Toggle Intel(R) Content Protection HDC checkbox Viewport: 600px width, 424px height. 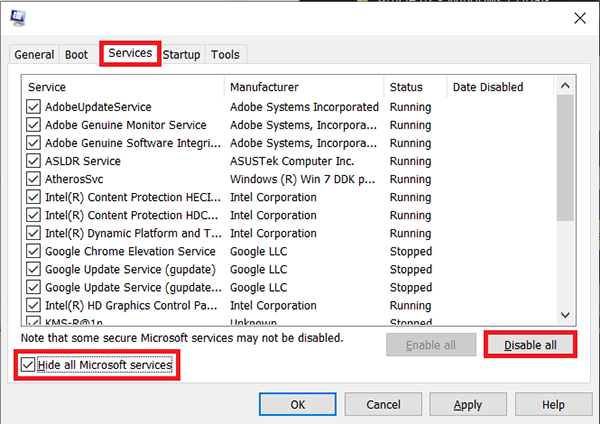tap(33, 215)
